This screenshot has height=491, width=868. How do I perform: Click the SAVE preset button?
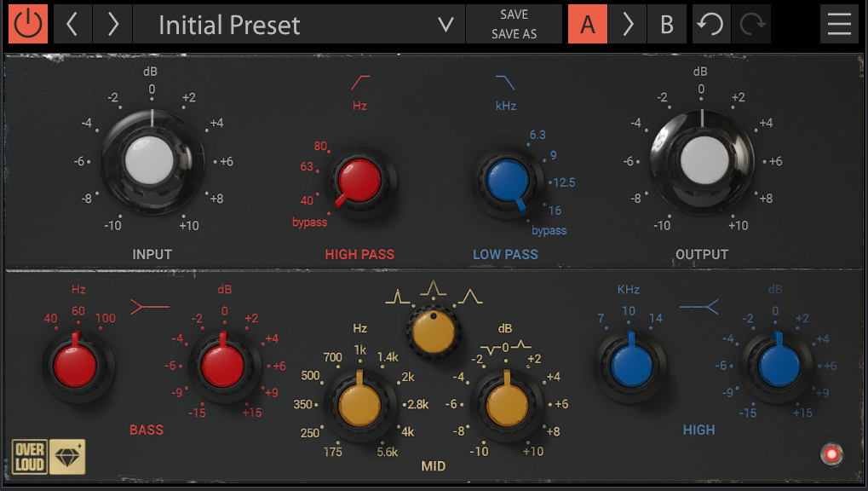514,14
